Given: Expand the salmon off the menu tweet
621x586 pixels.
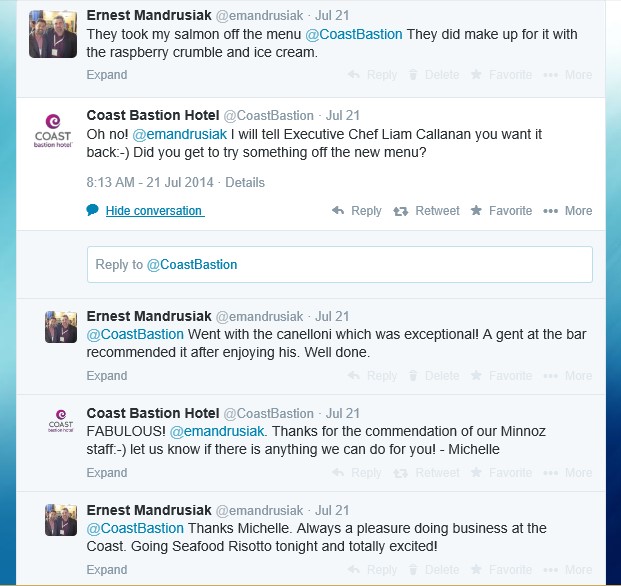Looking at the screenshot, I should (107, 74).
